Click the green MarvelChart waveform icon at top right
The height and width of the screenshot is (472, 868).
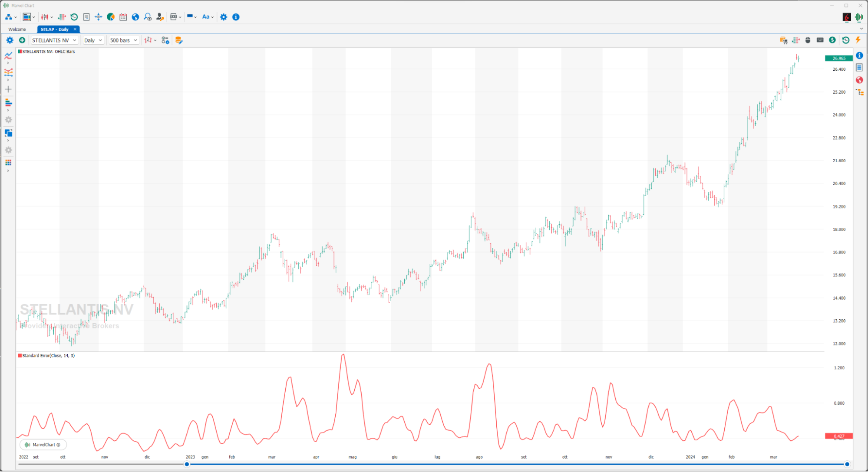[x=859, y=17]
